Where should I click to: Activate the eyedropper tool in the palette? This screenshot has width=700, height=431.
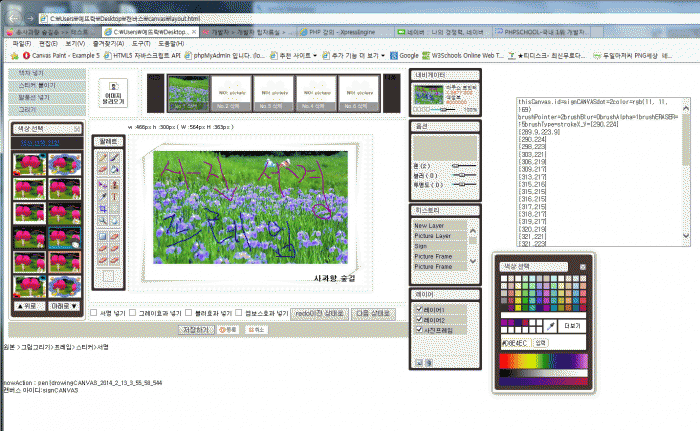103,197
